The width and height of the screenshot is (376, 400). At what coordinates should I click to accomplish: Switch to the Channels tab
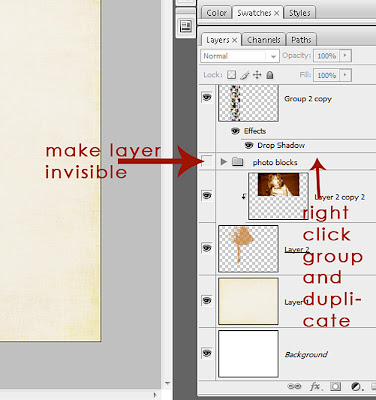(x=263, y=40)
